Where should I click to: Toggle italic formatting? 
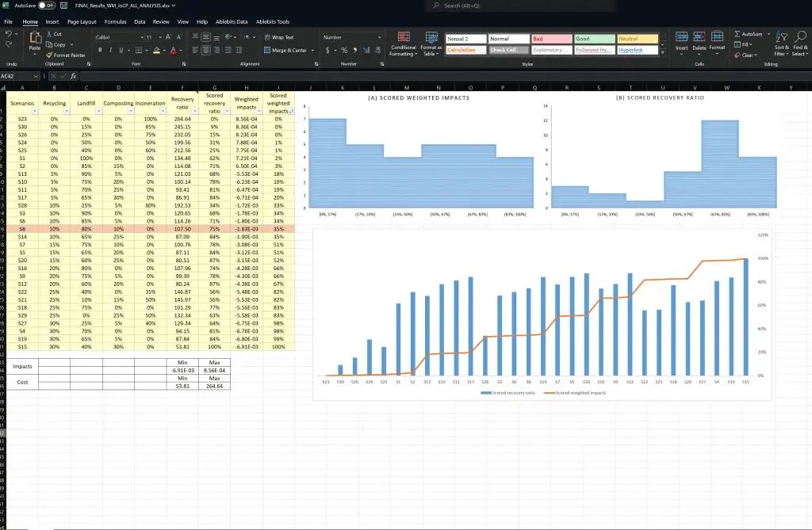110,49
